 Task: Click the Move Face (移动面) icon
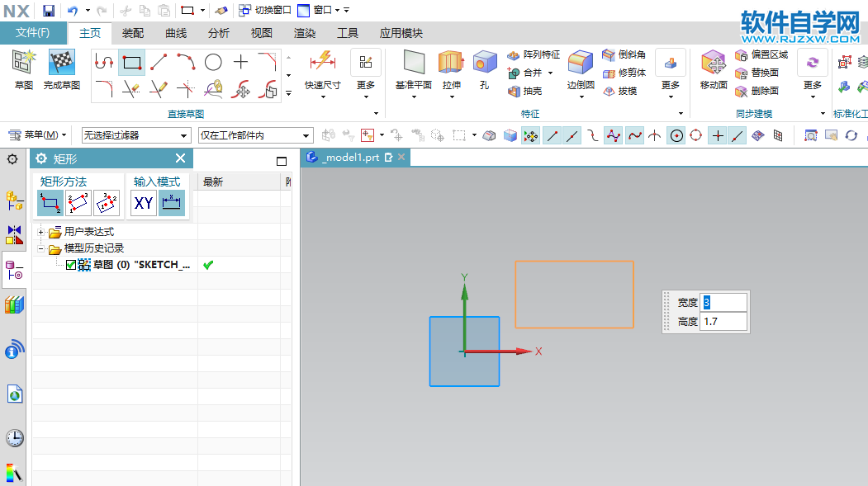pos(714,63)
